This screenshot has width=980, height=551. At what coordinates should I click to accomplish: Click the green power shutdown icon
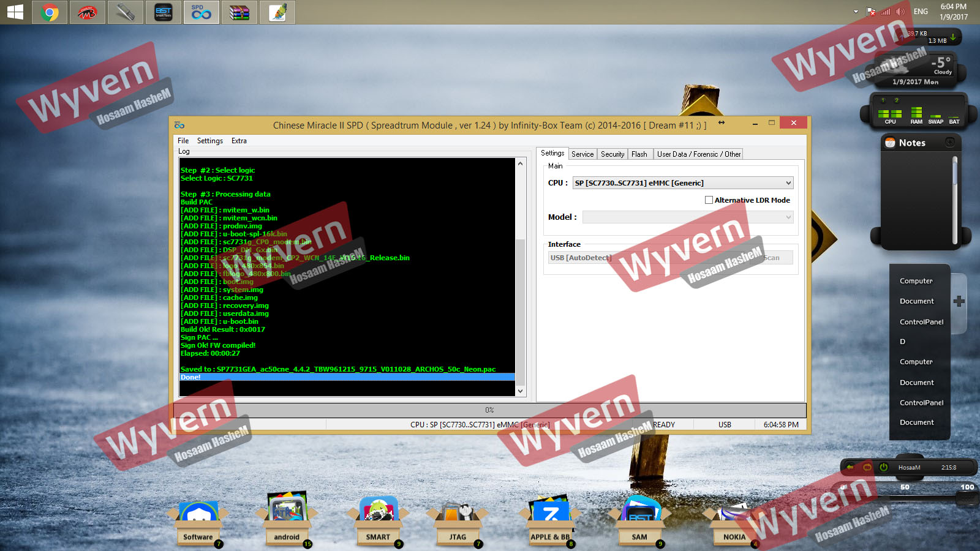coord(884,467)
